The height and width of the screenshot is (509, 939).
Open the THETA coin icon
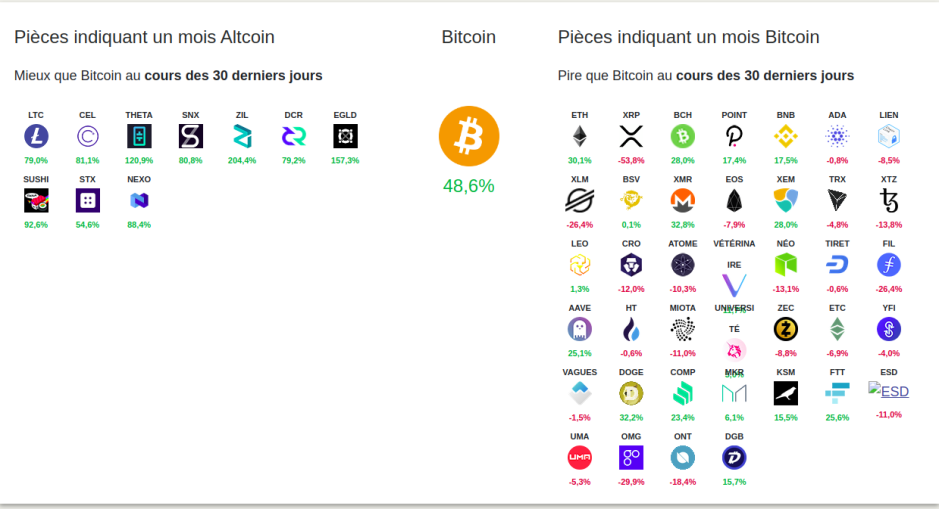point(139,137)
